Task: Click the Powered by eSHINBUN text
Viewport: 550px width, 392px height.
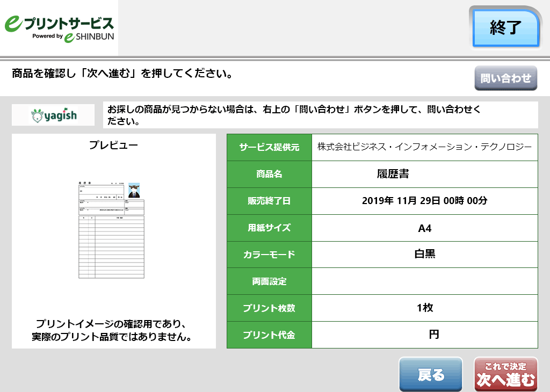Action: click(x=73, y=37)
